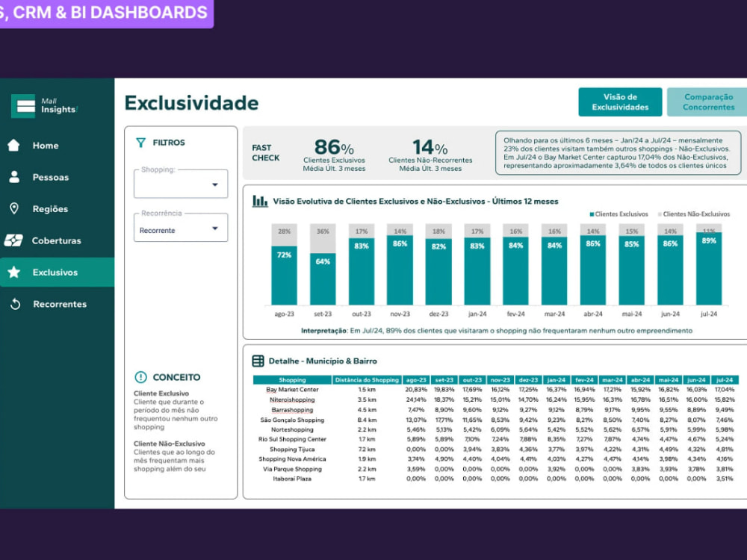Image resolution: width=747 pixels, height=560 pixels.
Task: Click the table icon beside Detalhe
Action: pos(258,361)
